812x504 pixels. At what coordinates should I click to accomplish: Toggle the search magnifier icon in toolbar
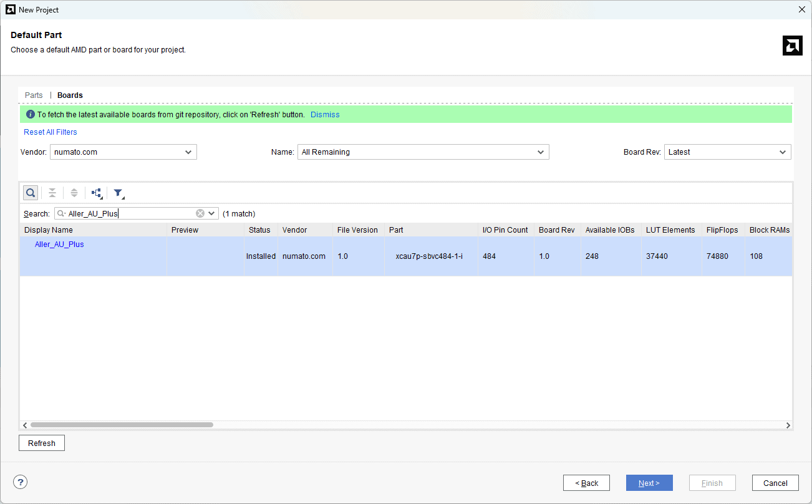pyautogui.click(x=30, y=193)
